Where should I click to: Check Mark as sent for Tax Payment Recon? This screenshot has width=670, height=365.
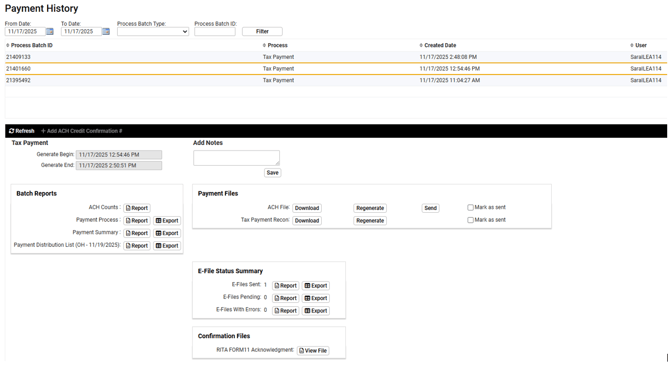(470, 220)
